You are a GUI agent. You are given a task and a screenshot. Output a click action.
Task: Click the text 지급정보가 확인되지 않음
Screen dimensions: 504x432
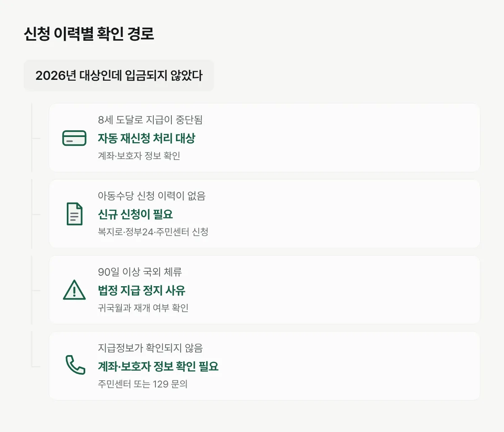tap(150, 348)
